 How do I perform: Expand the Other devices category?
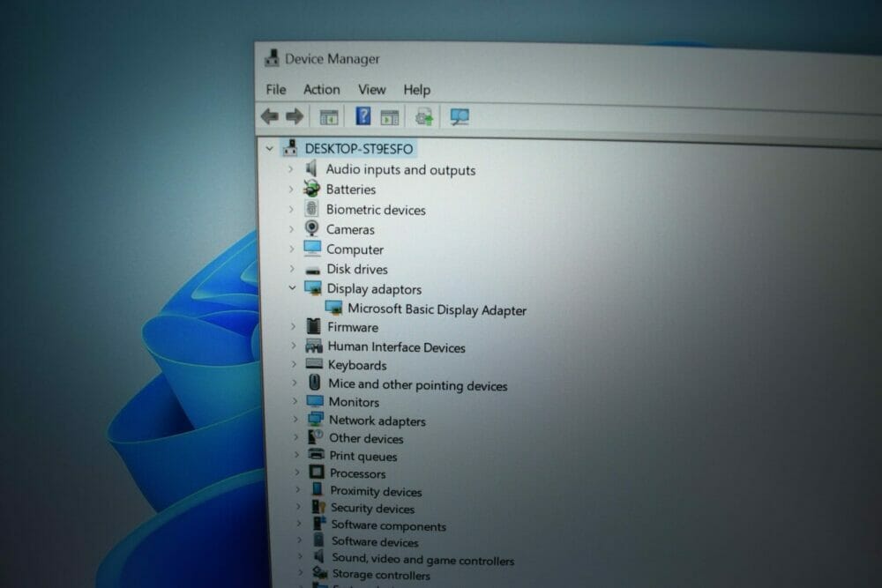[295, 437]
